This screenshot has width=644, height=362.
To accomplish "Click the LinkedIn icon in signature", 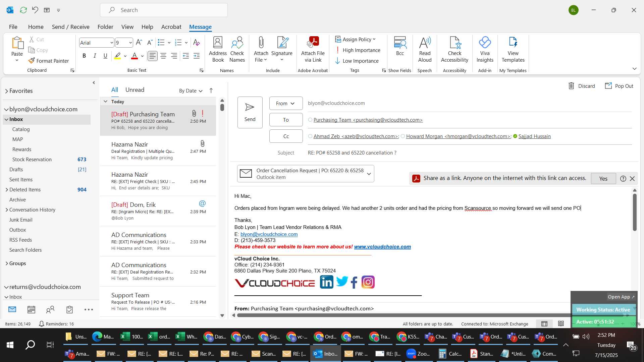I will coord(326,282).
